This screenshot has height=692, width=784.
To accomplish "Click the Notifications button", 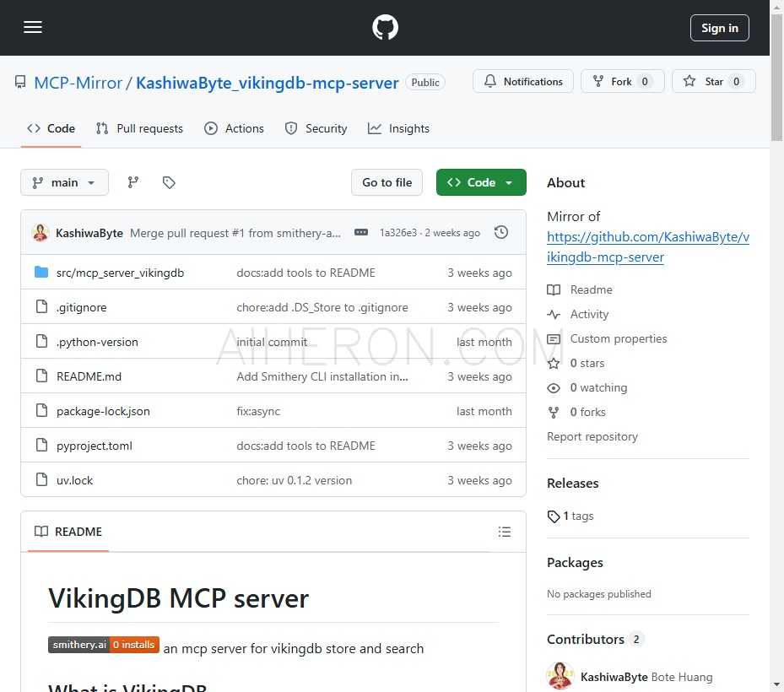I will point(523,82).
